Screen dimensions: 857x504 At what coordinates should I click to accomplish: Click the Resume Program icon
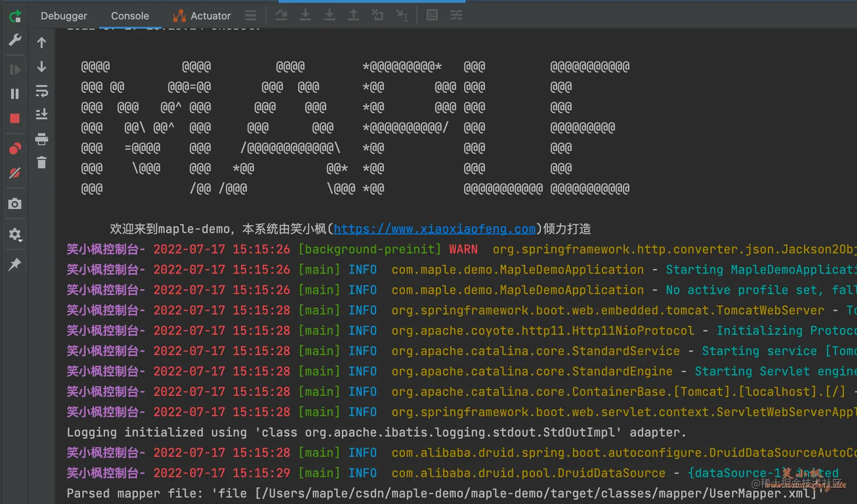click(15, 70)
